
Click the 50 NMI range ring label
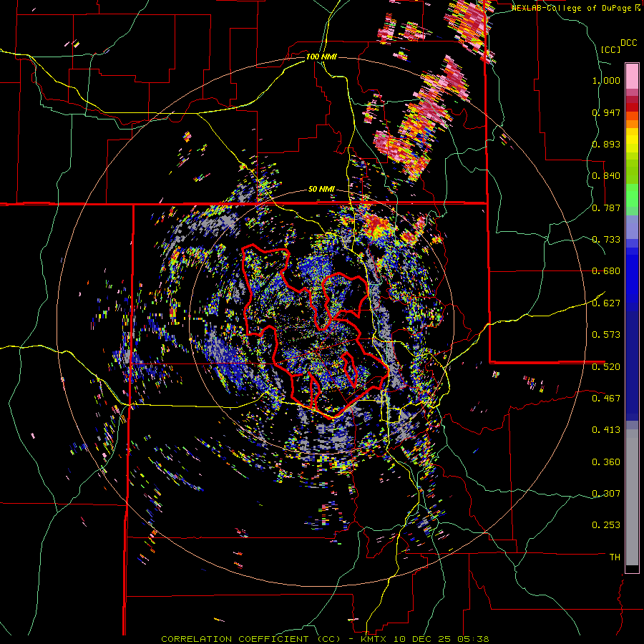[321, 190]
